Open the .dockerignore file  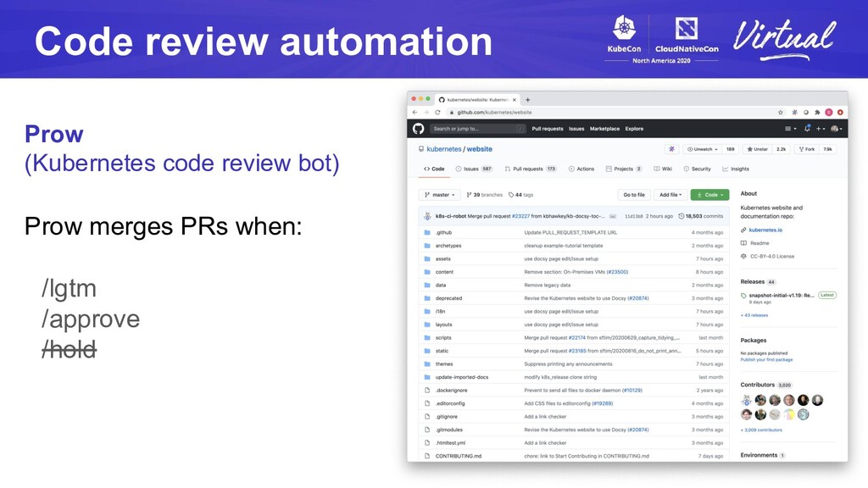click(x=451, y=391)
